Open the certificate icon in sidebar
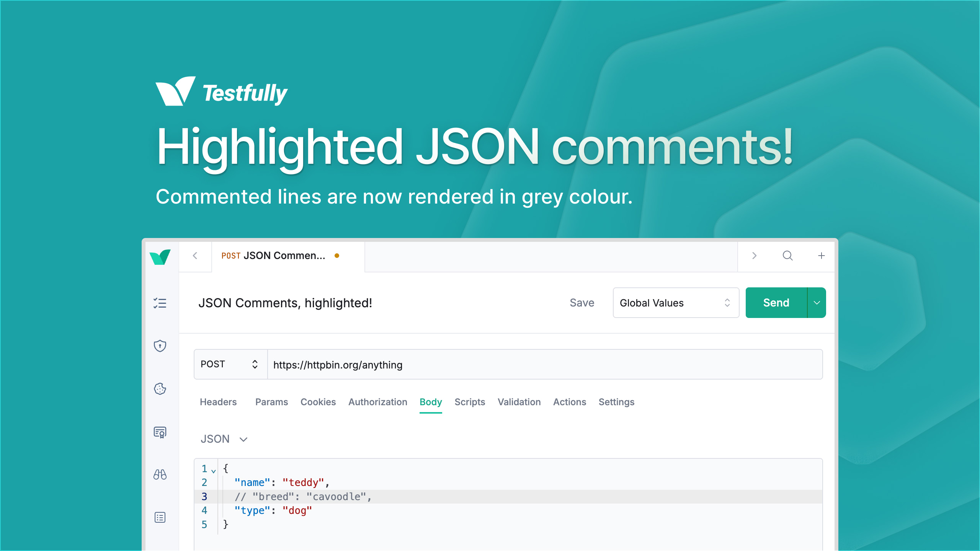This screenshot has width=980, height=551. (160, 432)
